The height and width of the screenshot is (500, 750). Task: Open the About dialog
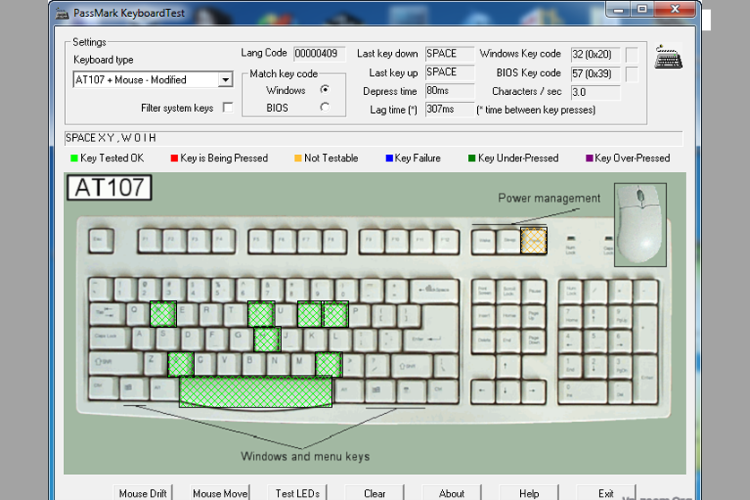452,493
